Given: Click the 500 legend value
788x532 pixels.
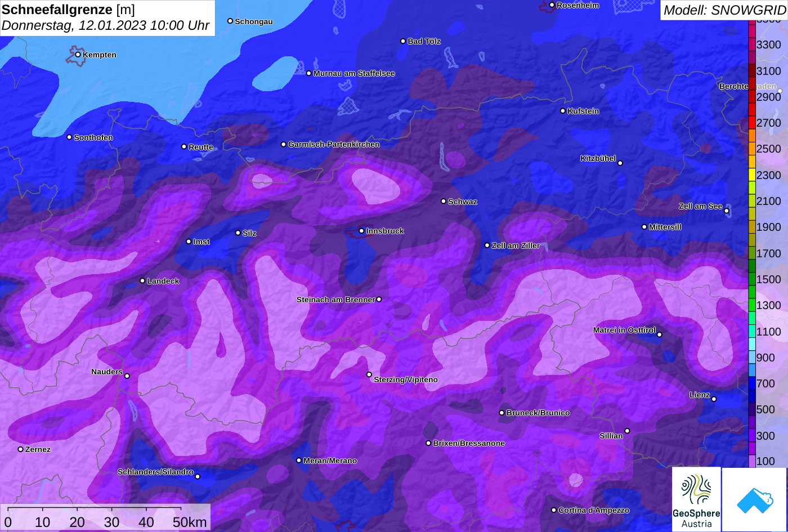Looking at the screenshot, I should 766,409.
